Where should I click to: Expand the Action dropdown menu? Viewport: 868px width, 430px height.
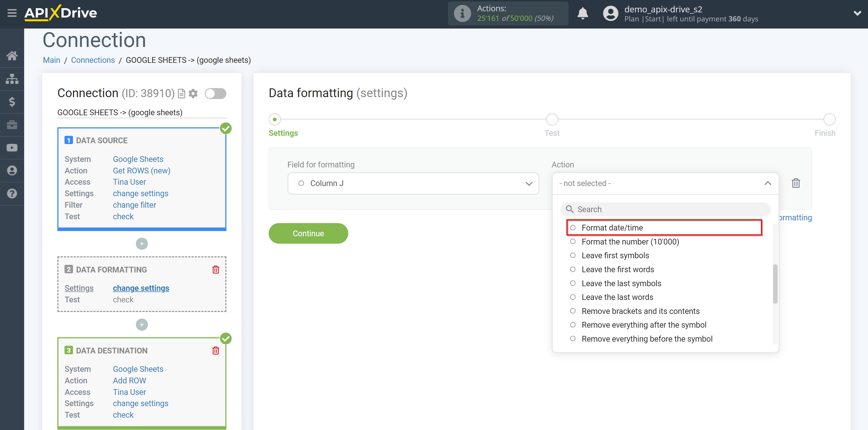[x=665, y=183]
